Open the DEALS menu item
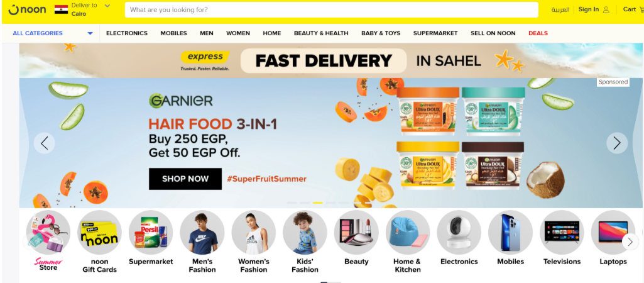 [x=538, y=33]
